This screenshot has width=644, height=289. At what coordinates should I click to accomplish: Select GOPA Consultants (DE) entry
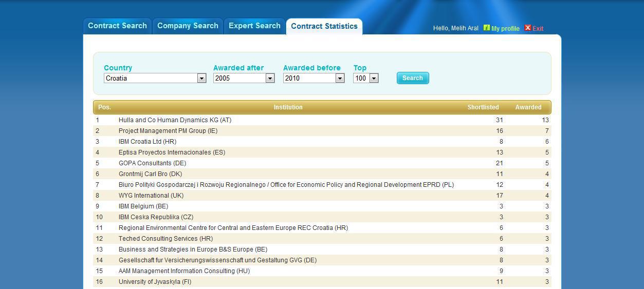(x=152, y=163)
